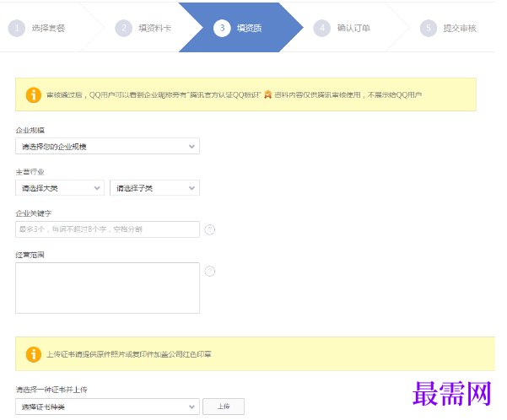Click the info icon in the QQ certification notice

(33, 95)
